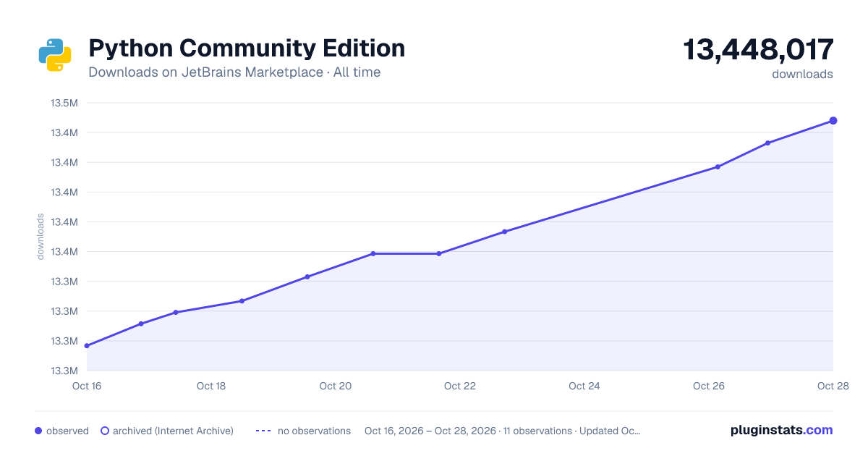Viewport: 868px width, 456px height.
Task: Select the first data point at Oct 16
Action: [87, 346]
